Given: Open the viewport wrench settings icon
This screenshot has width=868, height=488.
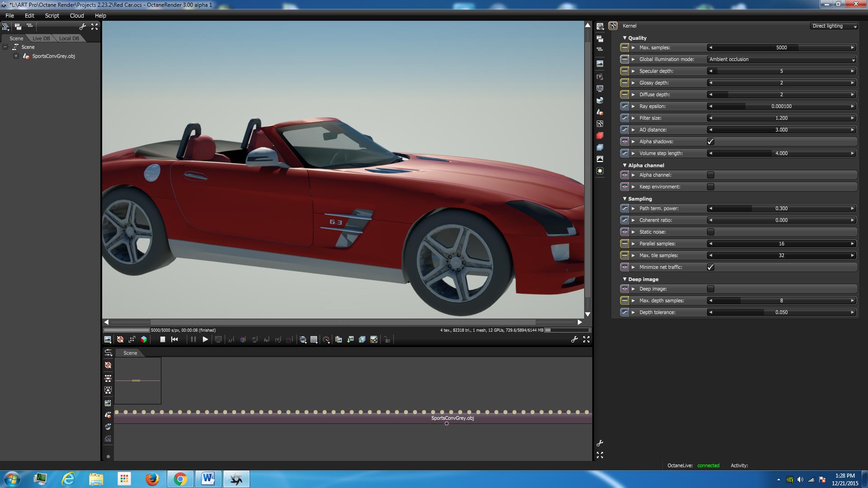Looking at the screenshot, I should point(574,339).
